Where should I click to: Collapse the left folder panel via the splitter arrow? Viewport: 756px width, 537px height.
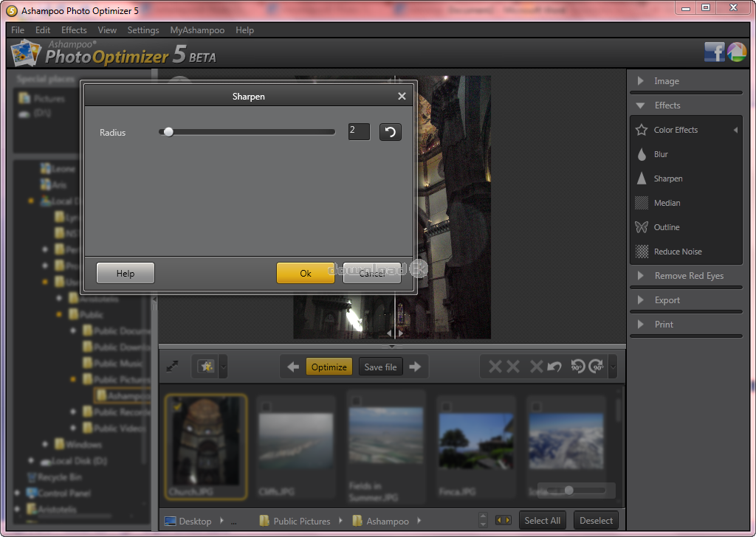(155, 299)
